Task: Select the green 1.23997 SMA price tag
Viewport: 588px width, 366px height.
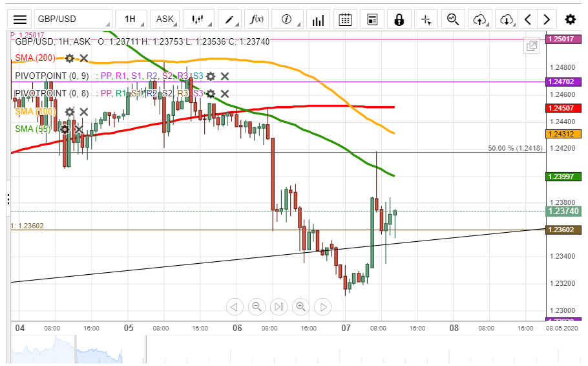Action: point(563,177)
